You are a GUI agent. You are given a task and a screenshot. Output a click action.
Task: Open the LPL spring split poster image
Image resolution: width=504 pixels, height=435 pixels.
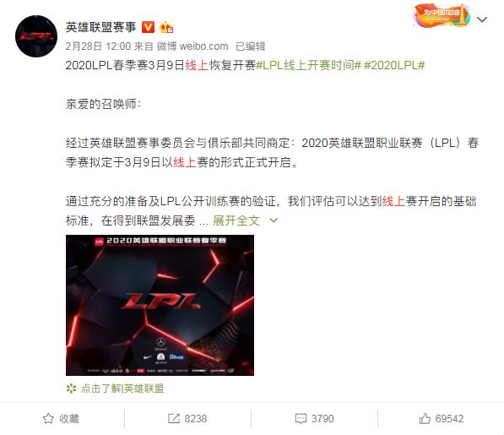160,305
